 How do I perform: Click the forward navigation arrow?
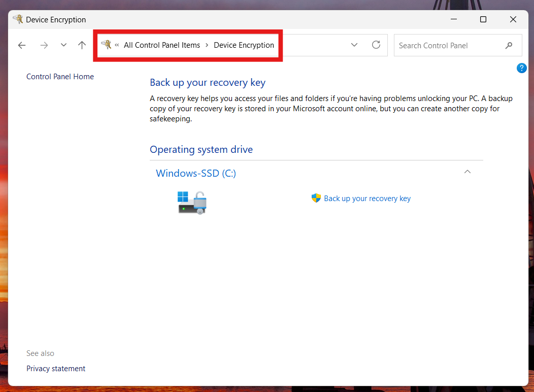point(44,45)
